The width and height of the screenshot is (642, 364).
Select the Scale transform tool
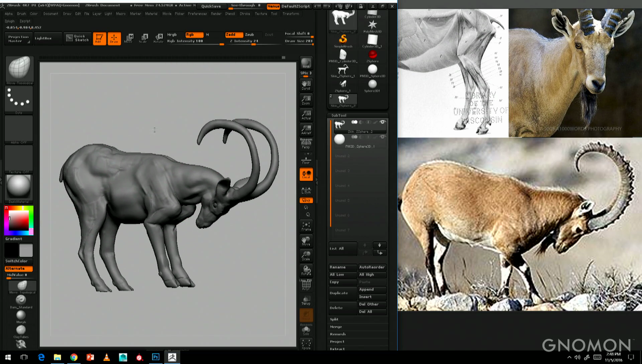(x=142, y=37)
